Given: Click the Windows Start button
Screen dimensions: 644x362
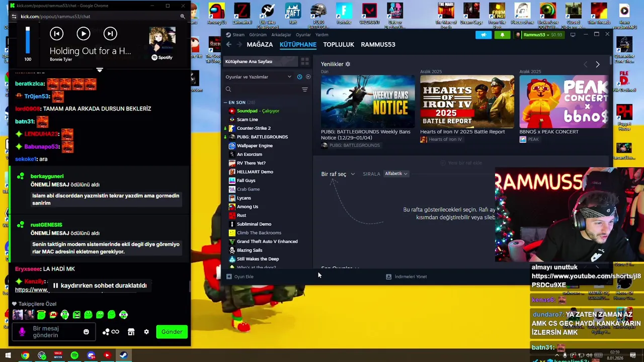Looking at the screenshot, I should [x=8, y=356].
